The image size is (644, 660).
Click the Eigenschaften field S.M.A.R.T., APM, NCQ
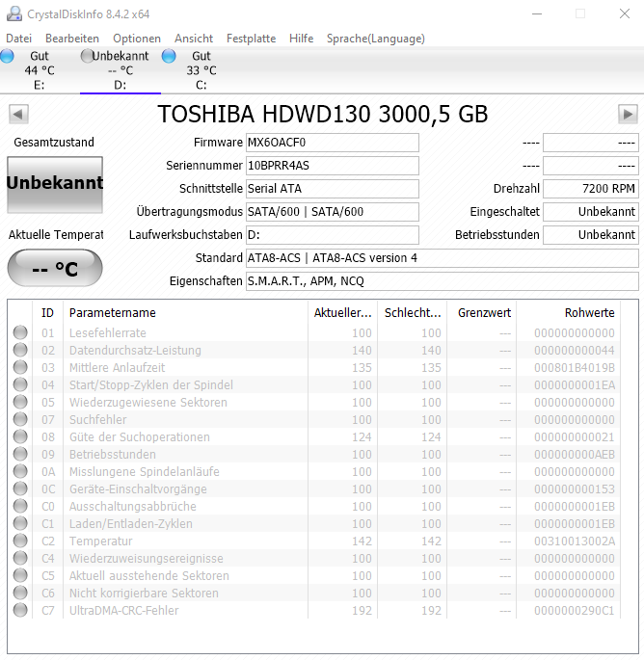443,281
